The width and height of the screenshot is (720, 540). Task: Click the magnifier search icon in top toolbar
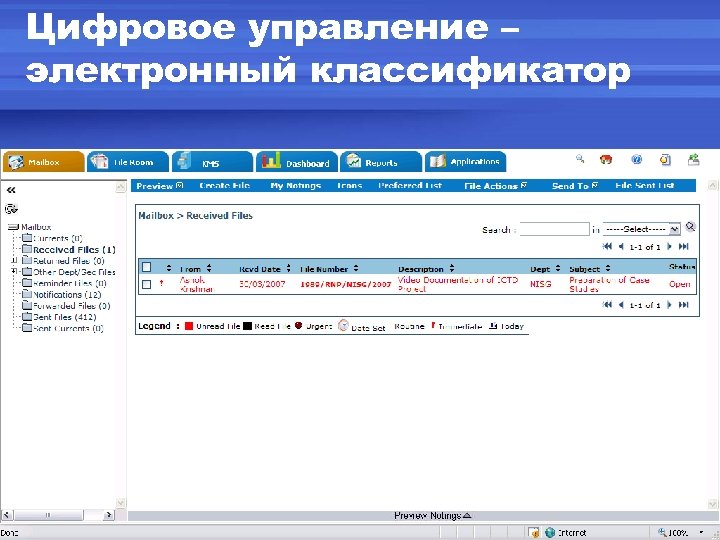coord(580,159)
